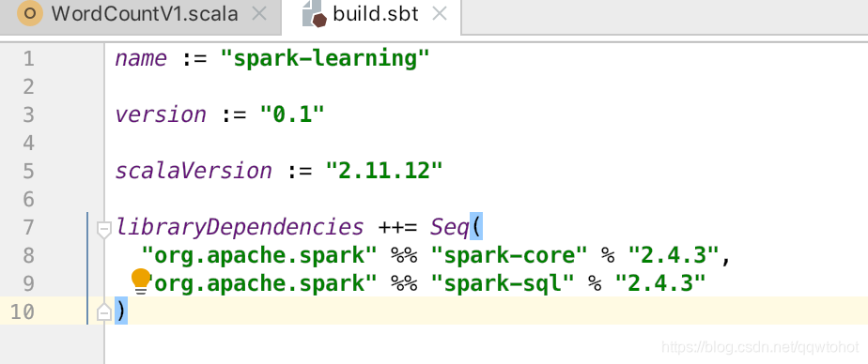Click line number 4 in the gutter
This screenshot has width=868, height=364.
point(28,144)
